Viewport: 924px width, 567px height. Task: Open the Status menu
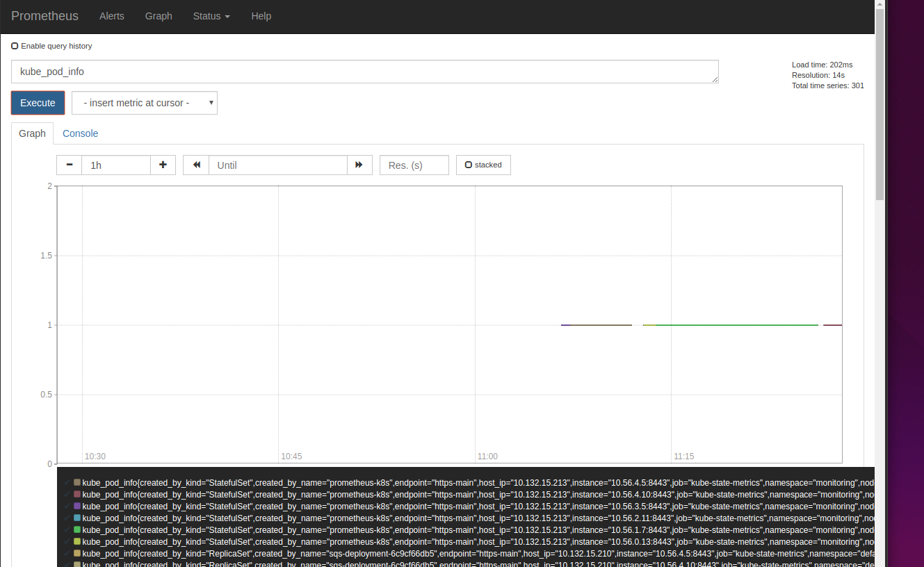pos(211,16)
